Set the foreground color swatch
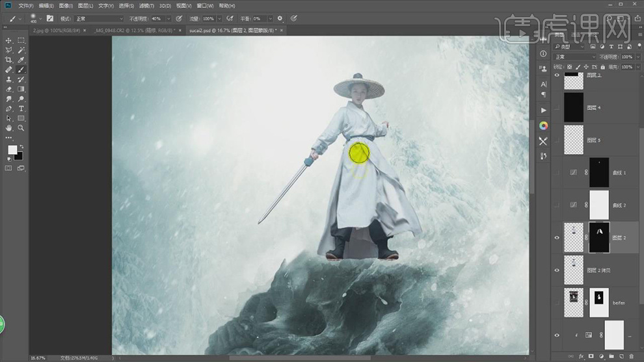 point(13,150)
